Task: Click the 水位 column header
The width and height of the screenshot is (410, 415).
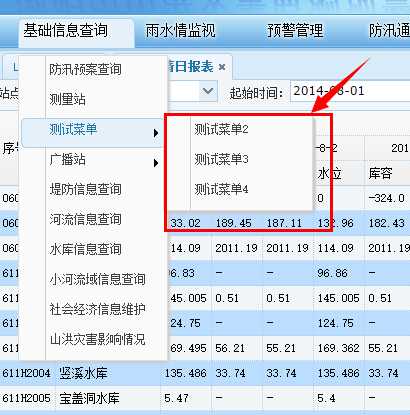Action: pyautogui.click(x=329, y=173)
